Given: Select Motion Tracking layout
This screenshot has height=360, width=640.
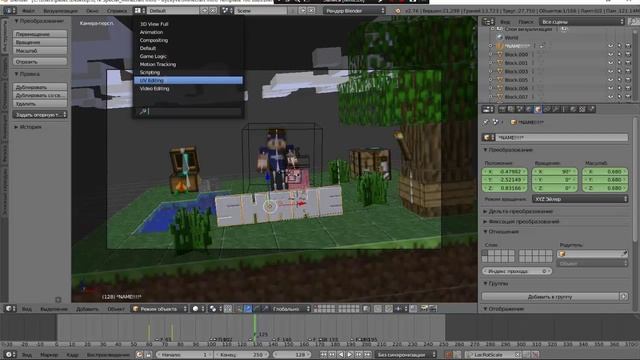Looking at the screenshot, I should [188, 64].
